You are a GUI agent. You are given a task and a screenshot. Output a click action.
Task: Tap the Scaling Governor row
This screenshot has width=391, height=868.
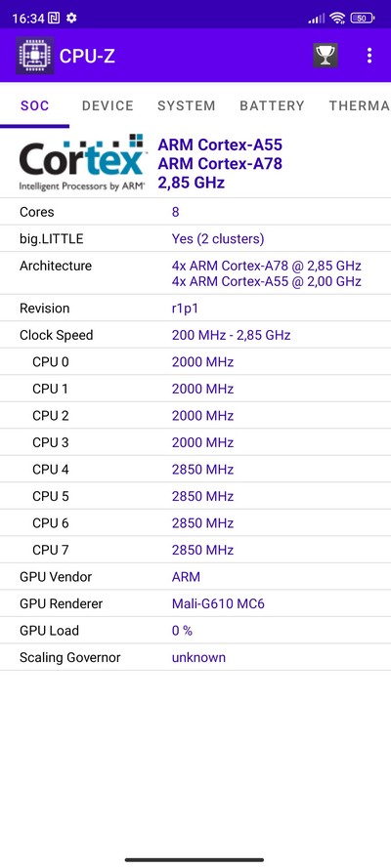click(195, 658)
